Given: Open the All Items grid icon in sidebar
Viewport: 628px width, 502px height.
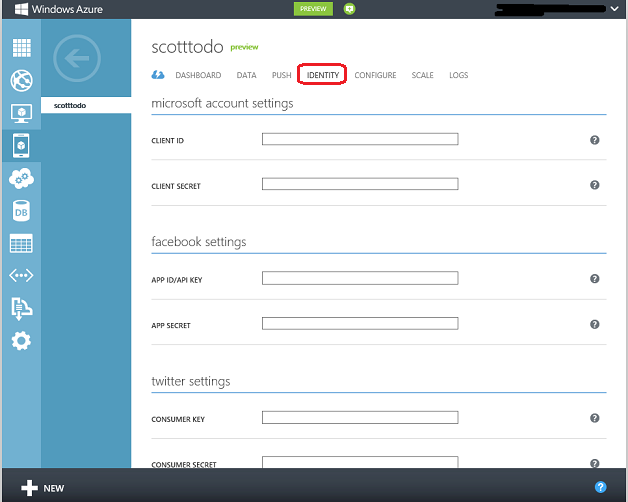Looking at the screenshot, I should (22, 48).
